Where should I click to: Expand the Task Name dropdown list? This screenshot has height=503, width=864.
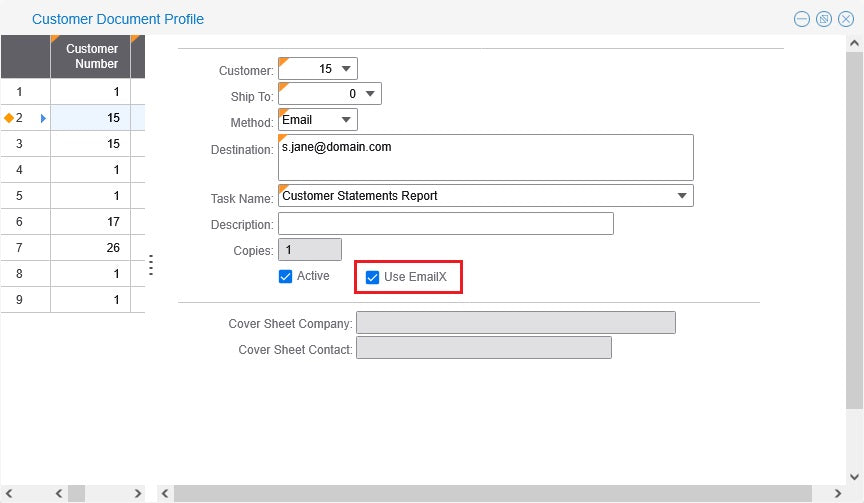point(682,196)
